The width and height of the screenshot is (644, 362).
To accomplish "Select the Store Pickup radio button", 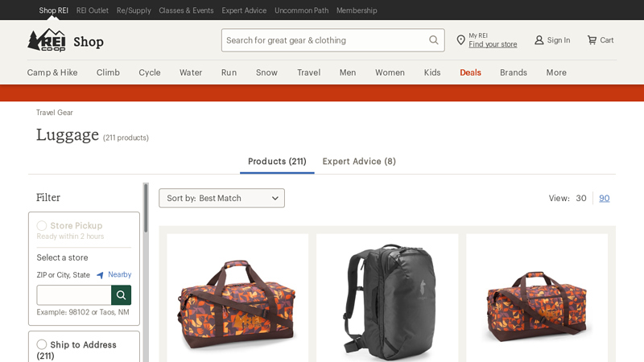I will pyautogui.click(x=42, y=226).
